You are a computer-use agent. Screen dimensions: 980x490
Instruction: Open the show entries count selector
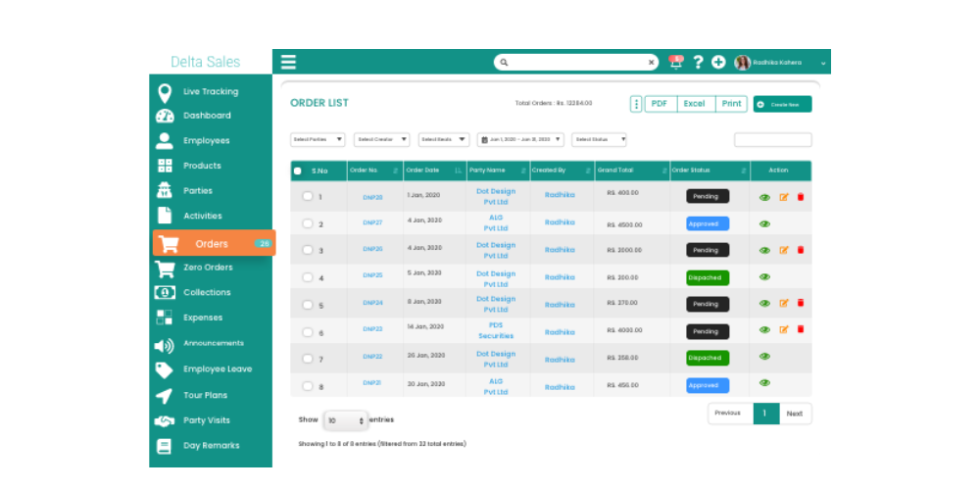(346, 420)
